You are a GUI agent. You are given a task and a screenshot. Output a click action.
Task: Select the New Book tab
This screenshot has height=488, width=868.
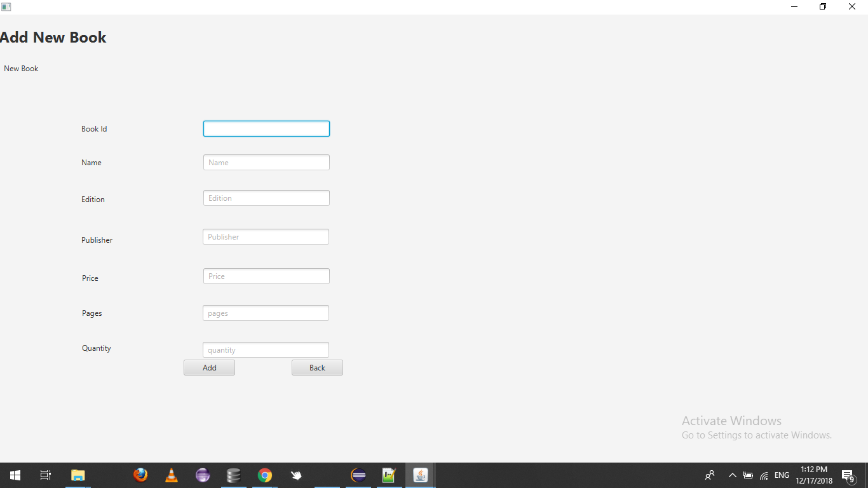click(21, 68)
